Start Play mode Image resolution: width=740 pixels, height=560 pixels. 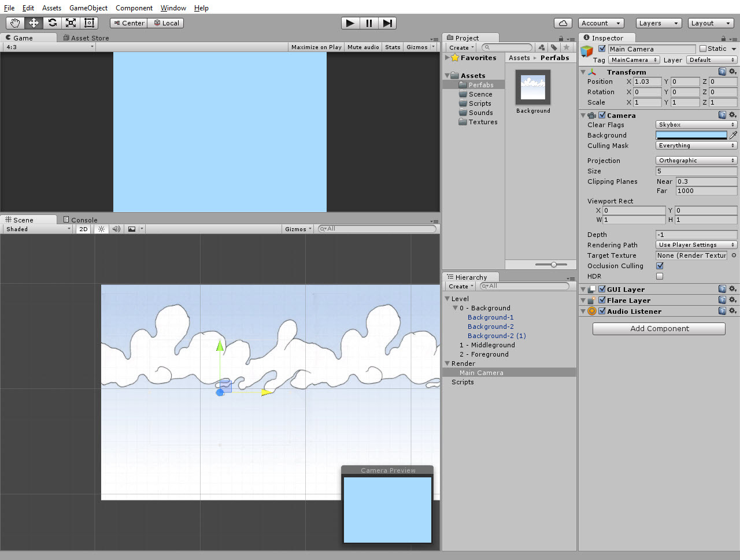click(350, 23)
